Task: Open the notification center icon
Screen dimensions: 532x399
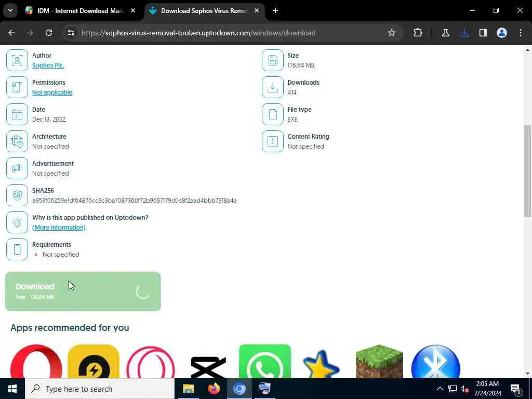Action: coord(516,389)
